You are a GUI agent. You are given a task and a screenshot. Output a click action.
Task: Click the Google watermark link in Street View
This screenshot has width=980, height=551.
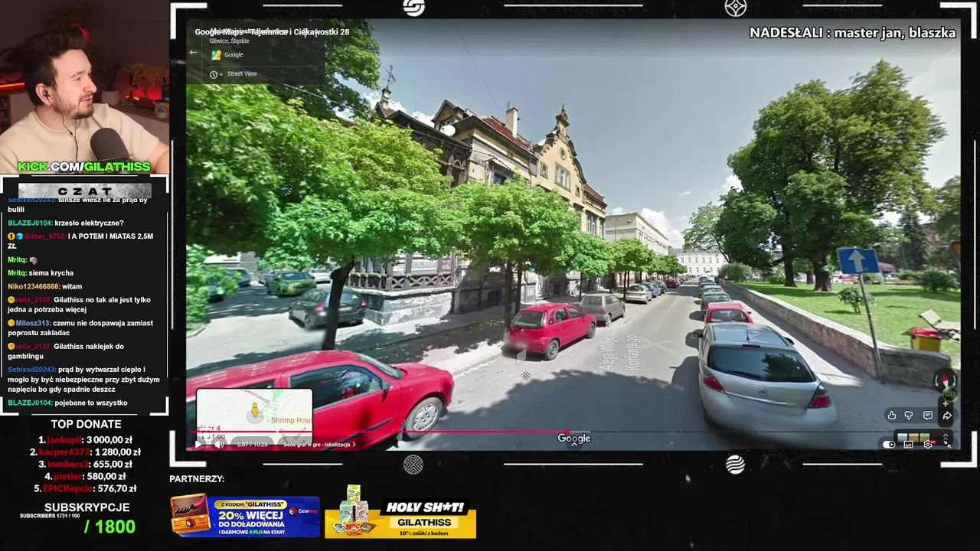point(574,439)
